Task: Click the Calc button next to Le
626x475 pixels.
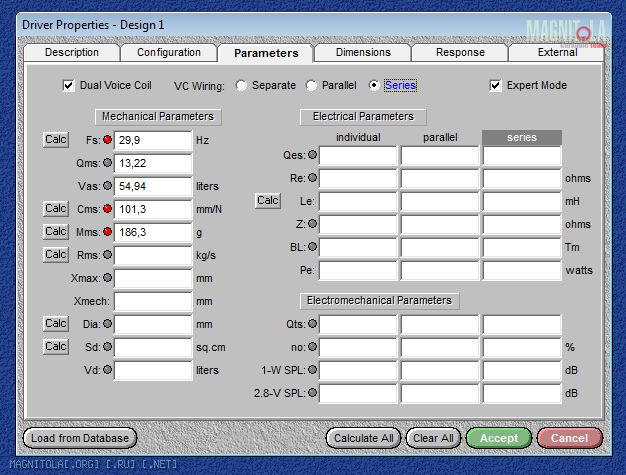Action: pyautogui.click(x=268, y=201)
